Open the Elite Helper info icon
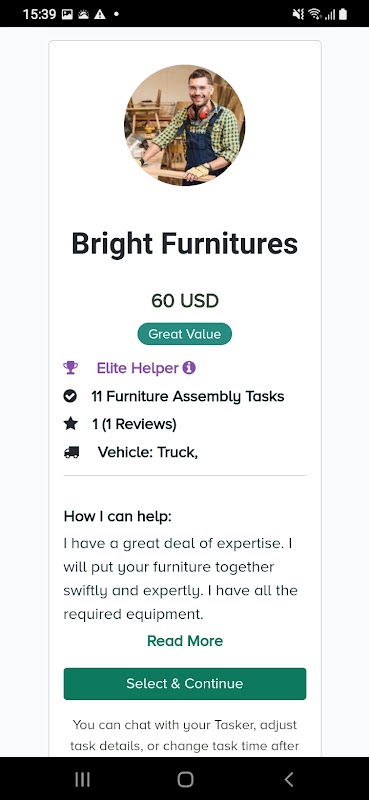Image resolution: width=369 pixels, height=800 pixels. point(189,367)
